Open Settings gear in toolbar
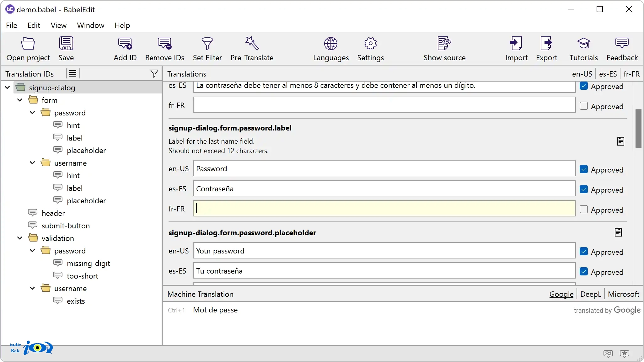The width and height of the screenshot is (644, 362). (x=370, y=44)
